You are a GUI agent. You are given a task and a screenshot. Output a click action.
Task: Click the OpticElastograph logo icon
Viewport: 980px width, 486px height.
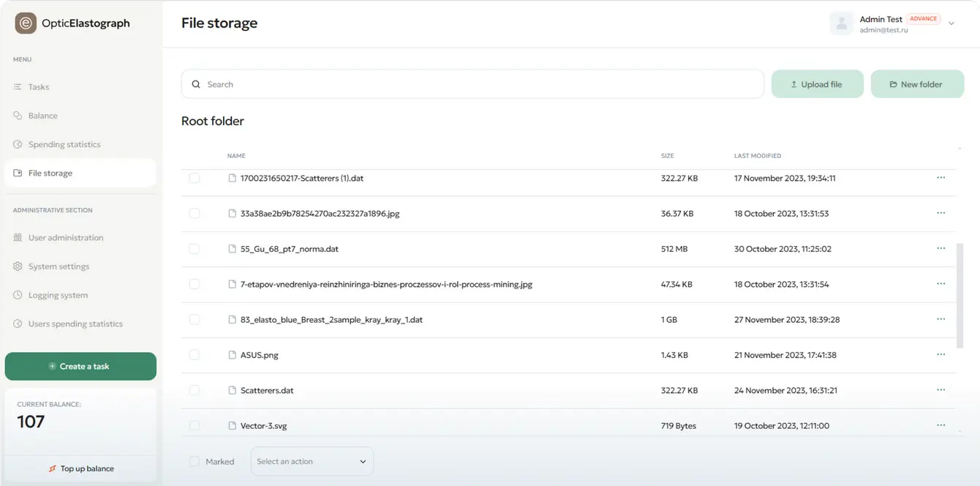26,23
